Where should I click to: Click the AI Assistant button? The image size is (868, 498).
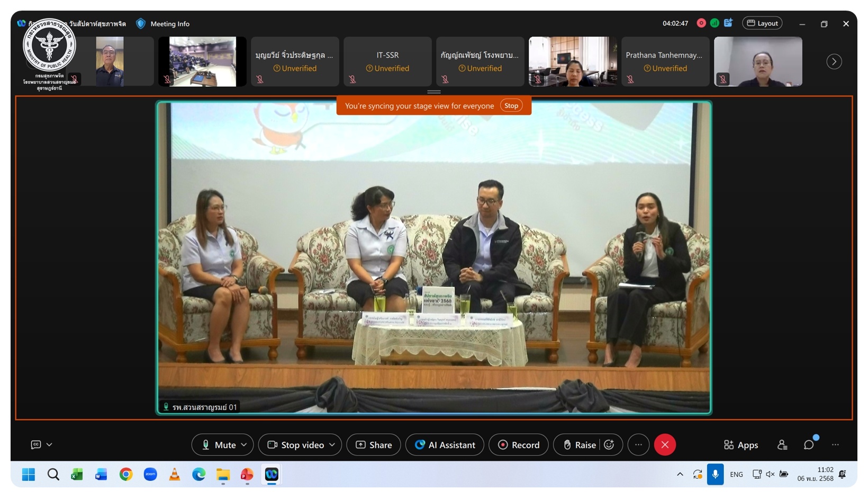tap(445, 445)
